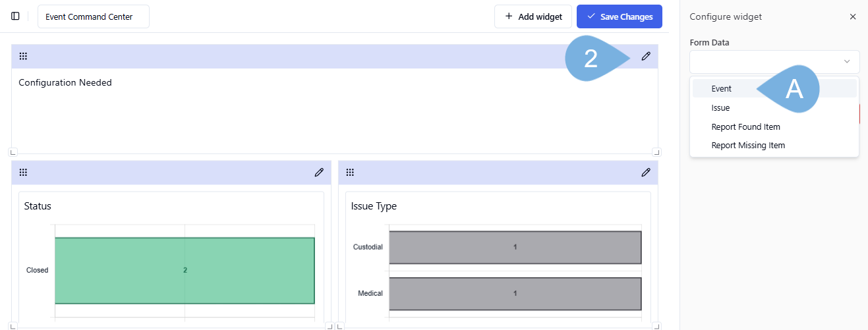Image resolution: width=868 pixels, height=330 pixels.
Task: Select Event from the Form Data list
Action: (x=722, y=89)
